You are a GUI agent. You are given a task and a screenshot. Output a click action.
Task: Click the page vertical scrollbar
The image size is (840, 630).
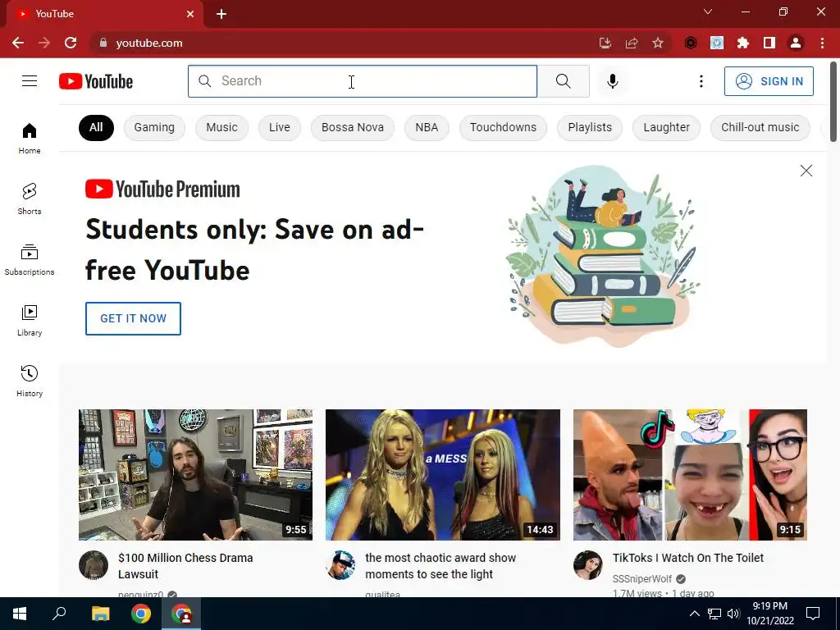(x=833, y=102)
